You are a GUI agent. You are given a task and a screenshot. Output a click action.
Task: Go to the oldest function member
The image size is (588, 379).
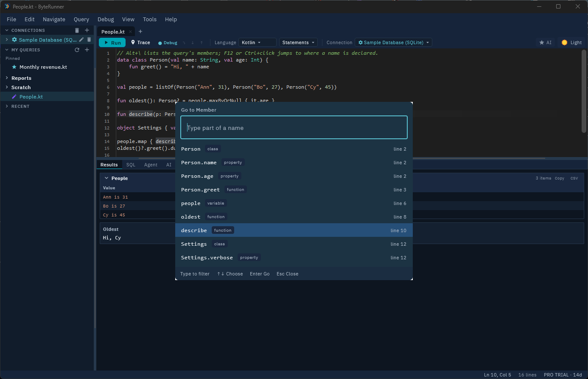294,217
